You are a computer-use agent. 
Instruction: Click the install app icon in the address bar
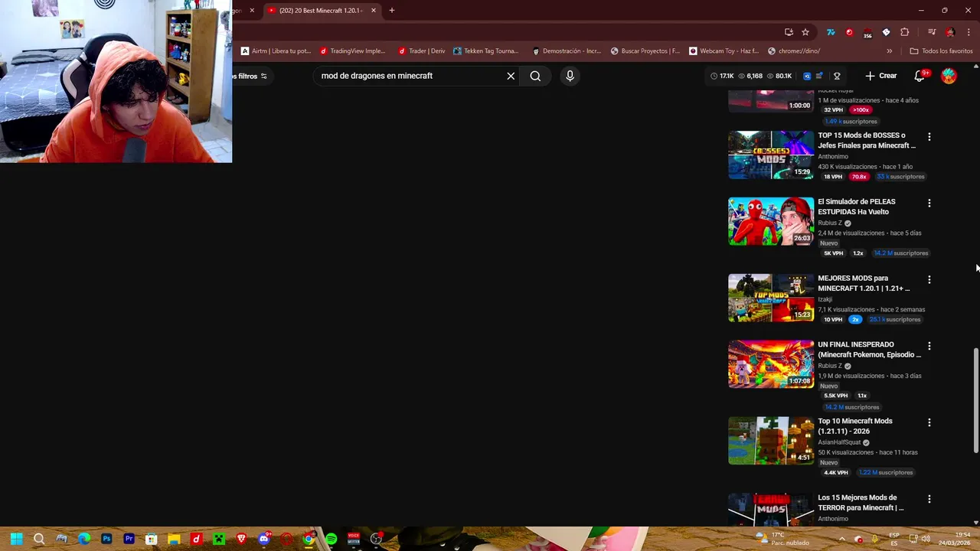tap(789, 32)
